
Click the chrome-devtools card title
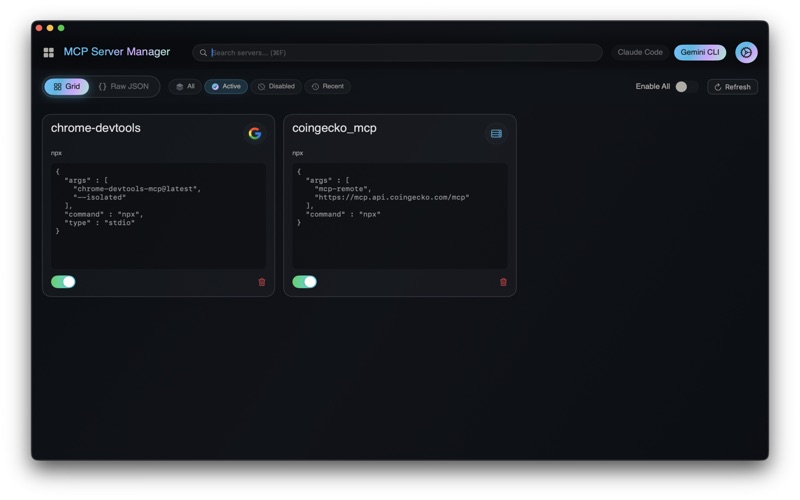[x=95, y=128]
